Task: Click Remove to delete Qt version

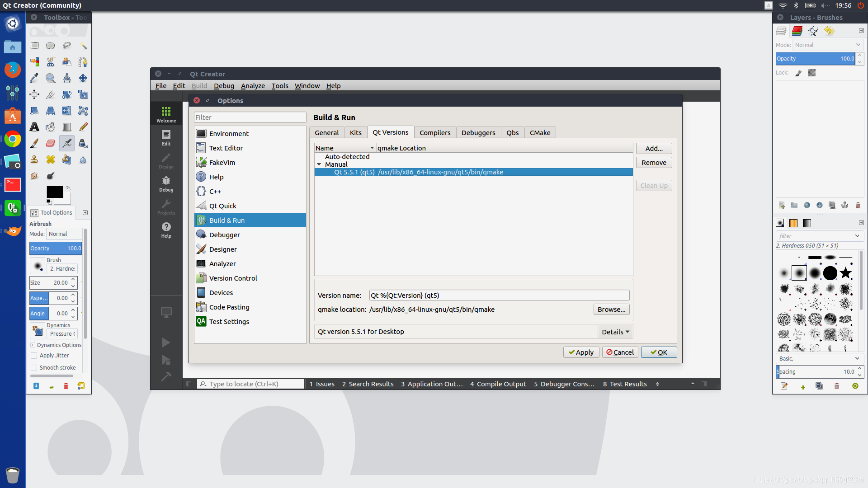Action: point(654,162)
